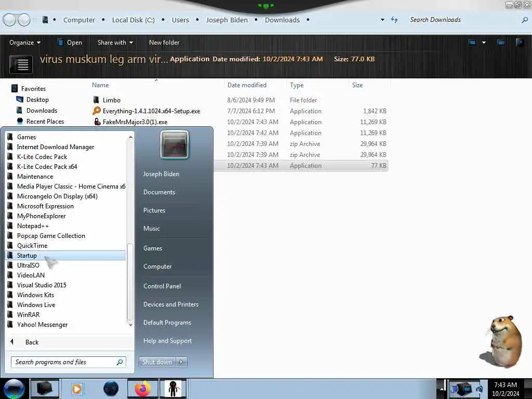
Task: Open Devices and Printers
Action: coord(170,304)
